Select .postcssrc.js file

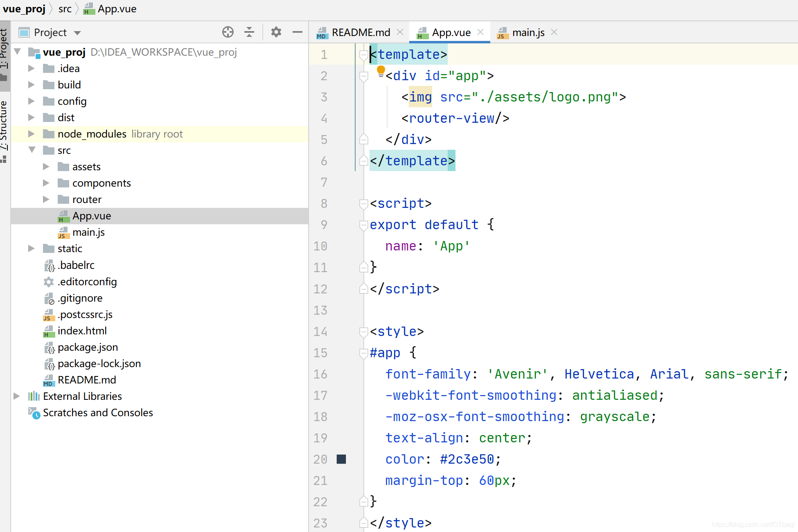click(x=160, y=314)
